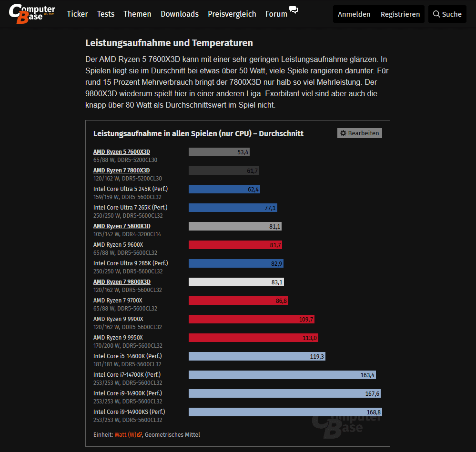Click the 167,6 bar for Core i9-14900K
Image resolution: width=476 pixels, height=452 pixels.
[284, 393]
